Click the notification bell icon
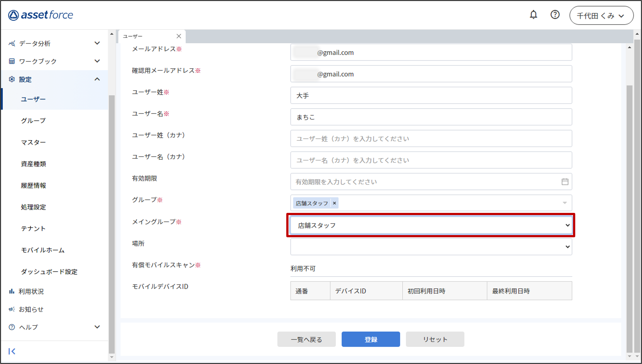 click(x=533, y=15)
